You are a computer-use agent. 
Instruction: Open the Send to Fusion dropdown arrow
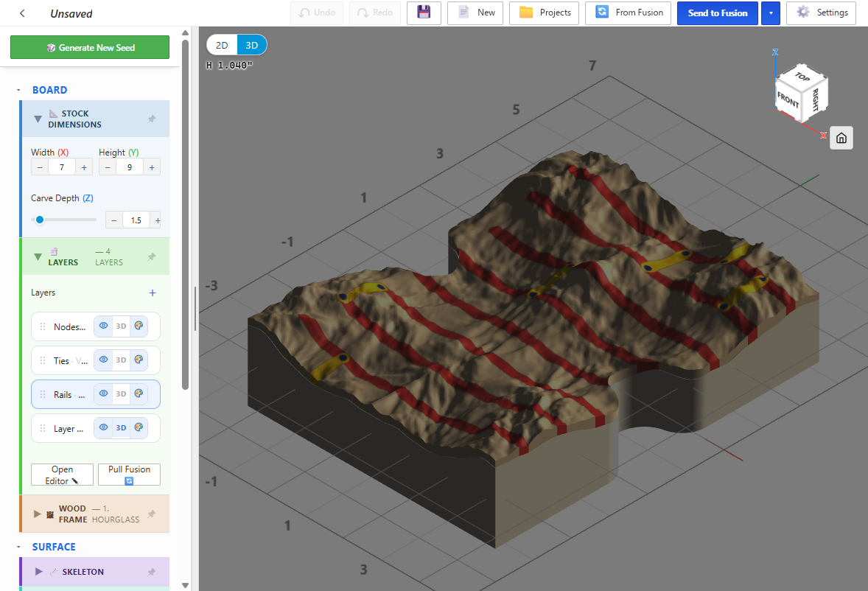[x=771, y=13]
